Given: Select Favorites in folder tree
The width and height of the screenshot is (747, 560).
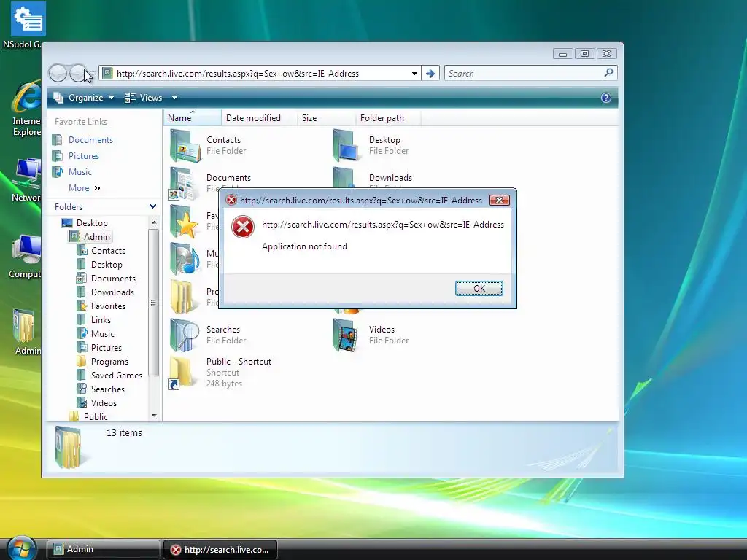Looking at the screenshot, I should pos(108,306).
